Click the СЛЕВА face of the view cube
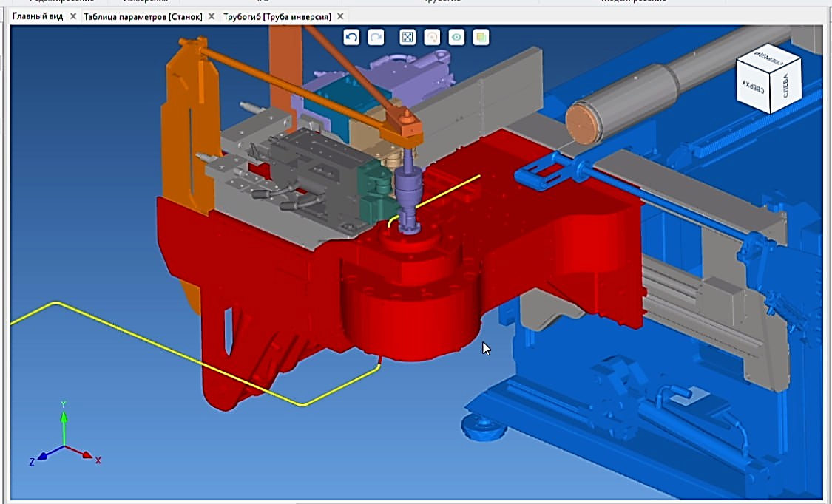The image size is (832, 504). (785, 85)
